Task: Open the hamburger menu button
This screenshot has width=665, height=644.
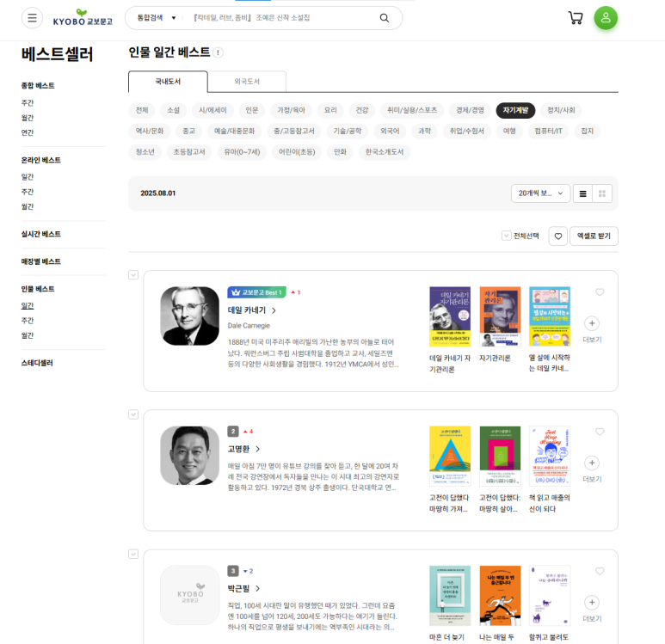Action: (x=32, y=18)
